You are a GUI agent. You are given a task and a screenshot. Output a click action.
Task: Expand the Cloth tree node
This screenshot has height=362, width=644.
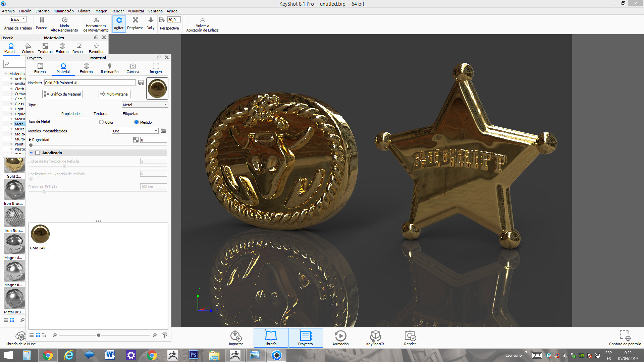pyautogui.click(x=11, y=89)
